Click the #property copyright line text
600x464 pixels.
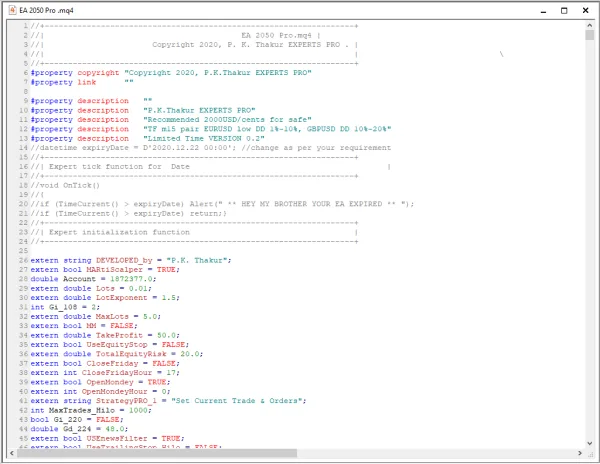tap(171, 73)
